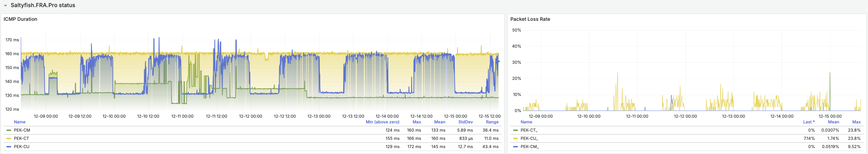Sort ICMP legend by Range column
Viewport: 868px width, 154px height.
pyautogui.click(x=492, y=122)
